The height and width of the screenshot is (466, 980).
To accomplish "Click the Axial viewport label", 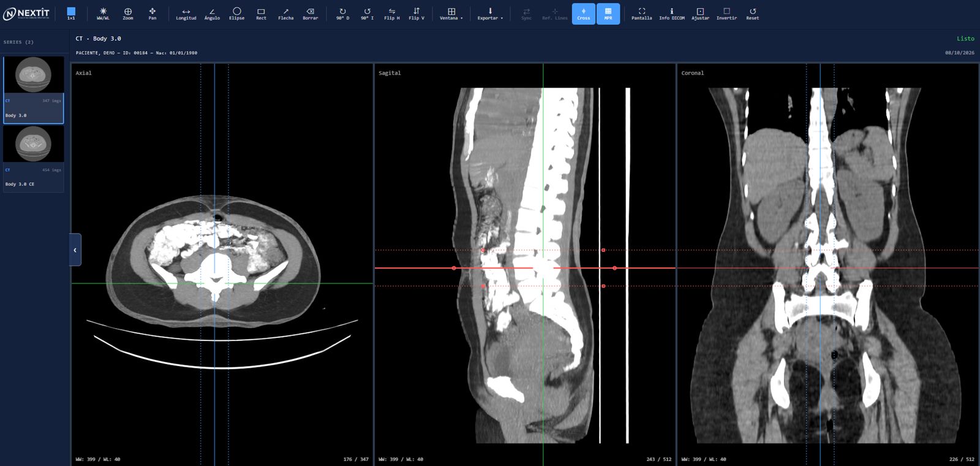I will point(84,73).
